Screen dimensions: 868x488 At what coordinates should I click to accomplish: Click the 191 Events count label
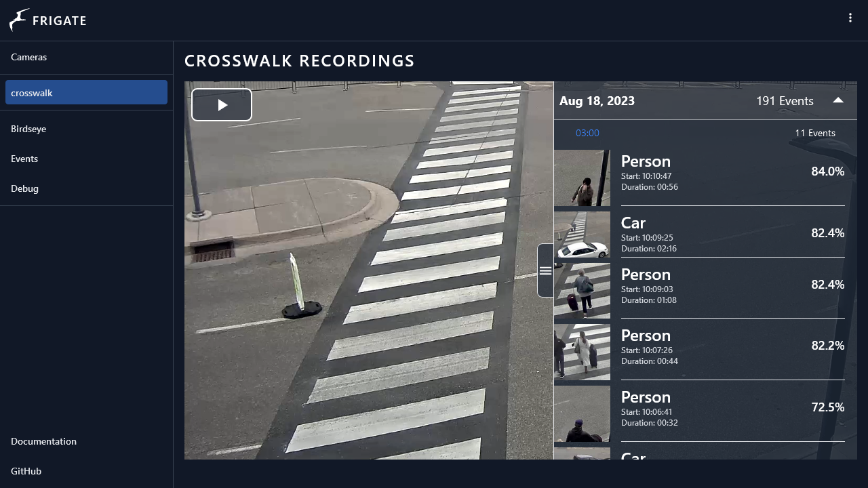point(785,101)
